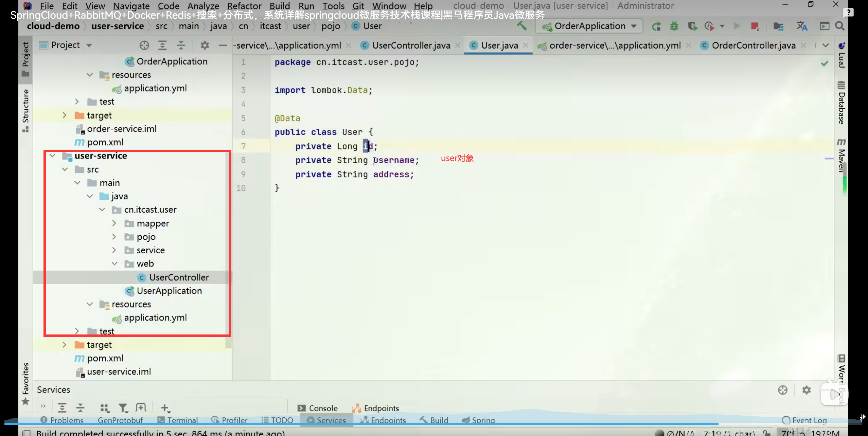Switch to the UserController.java tab
The height and width of the screenshot is (436, 868).
[411, 46]
